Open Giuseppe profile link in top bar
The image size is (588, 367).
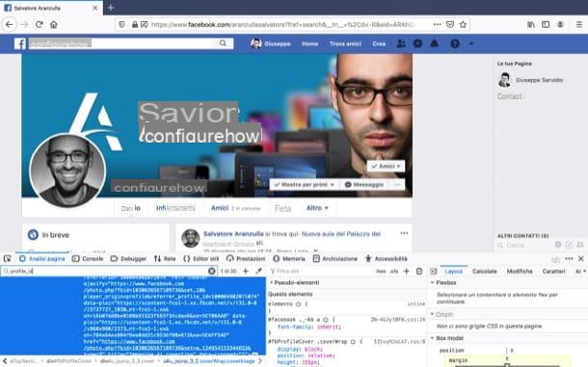pyautogui.click(x=271, y=44)
